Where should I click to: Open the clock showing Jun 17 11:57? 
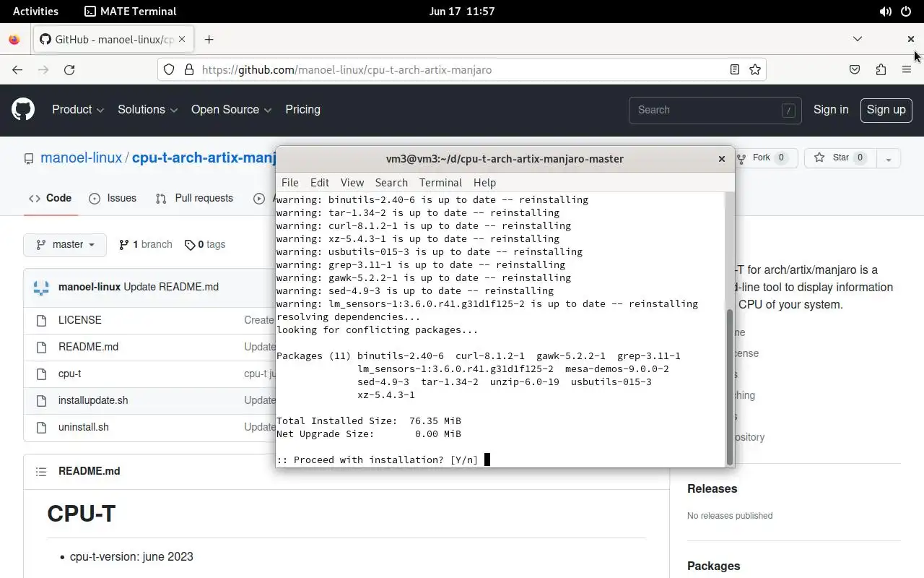pyautogui.click(x=462, y=12)
